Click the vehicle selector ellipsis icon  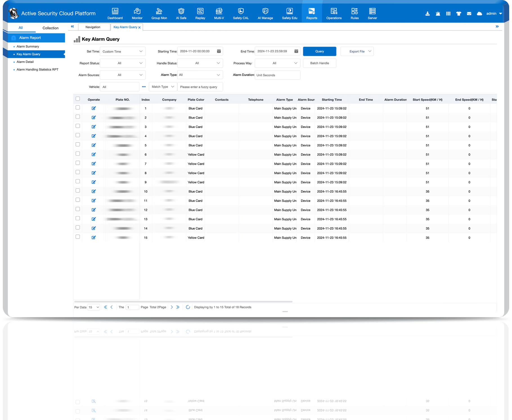tap(144, 87)
